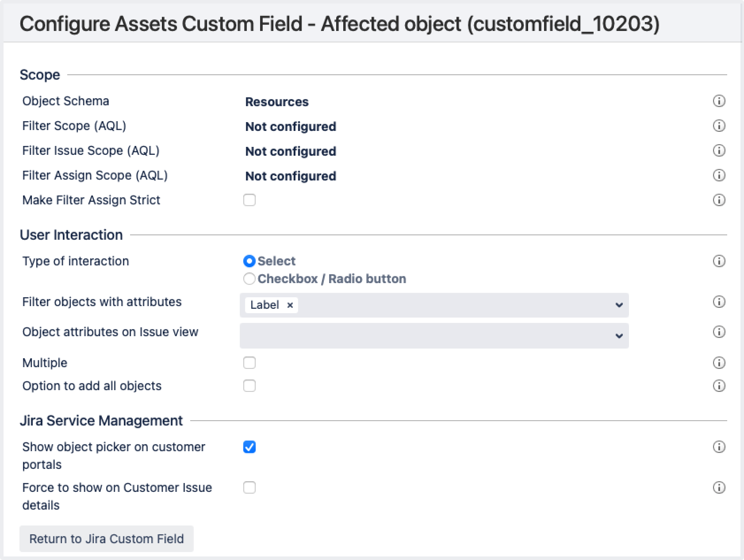Click the Return to Jira Custom Field button

click(107, 539)
